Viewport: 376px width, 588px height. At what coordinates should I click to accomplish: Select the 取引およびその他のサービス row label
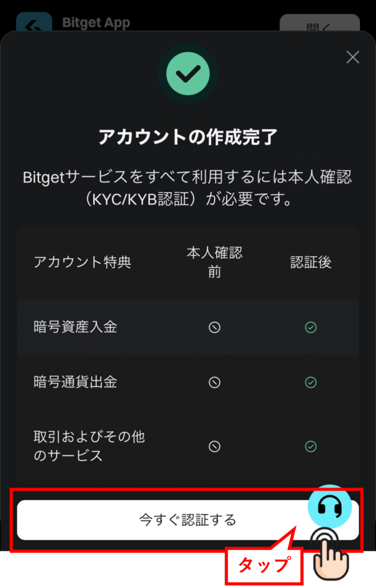[89, 446]
